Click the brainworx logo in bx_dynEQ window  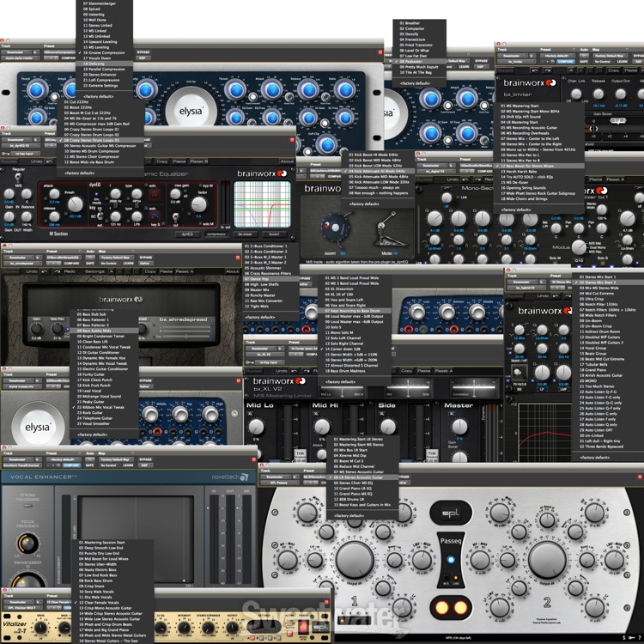[x=262, y=173]
